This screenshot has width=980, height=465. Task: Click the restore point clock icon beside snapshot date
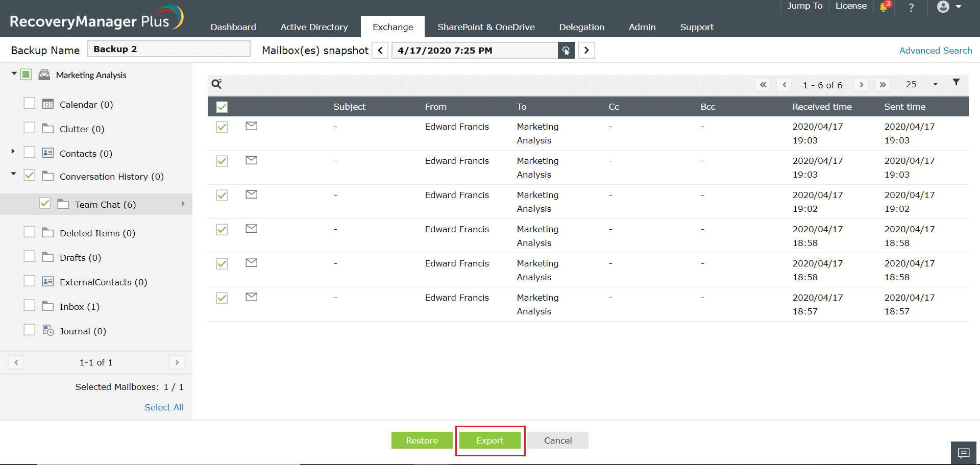pyautogui.click(x=566, y=50)
